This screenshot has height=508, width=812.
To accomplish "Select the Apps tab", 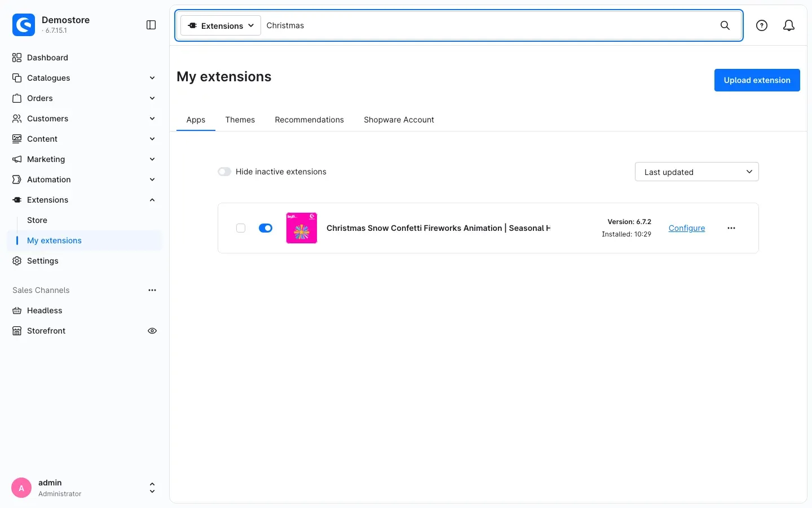I will click(x=196, y=120).
